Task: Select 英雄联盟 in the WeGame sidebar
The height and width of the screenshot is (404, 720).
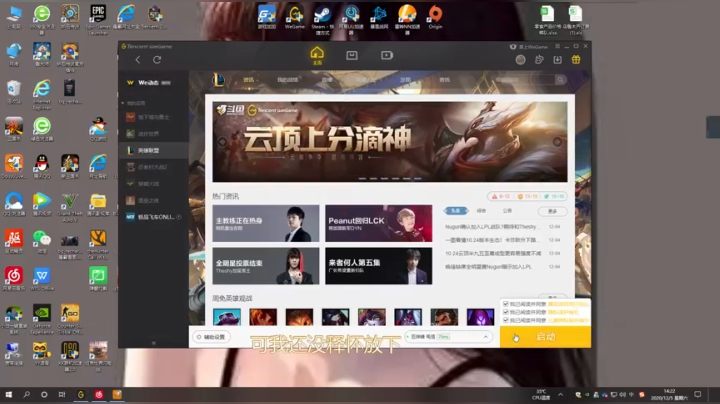Action: pyautogui.click(x=154, y=151)
